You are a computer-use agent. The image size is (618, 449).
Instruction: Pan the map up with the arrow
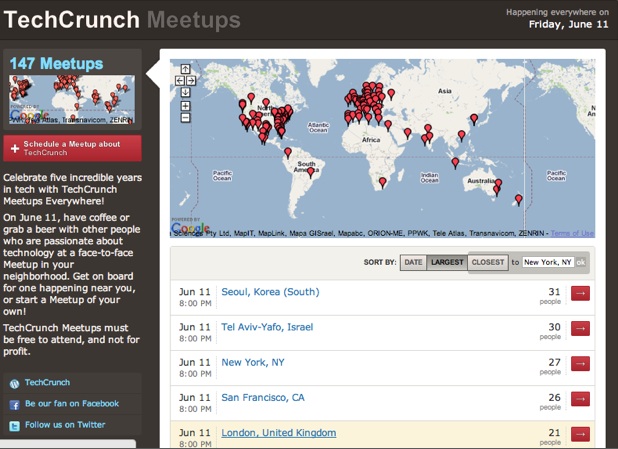[185, 69]
